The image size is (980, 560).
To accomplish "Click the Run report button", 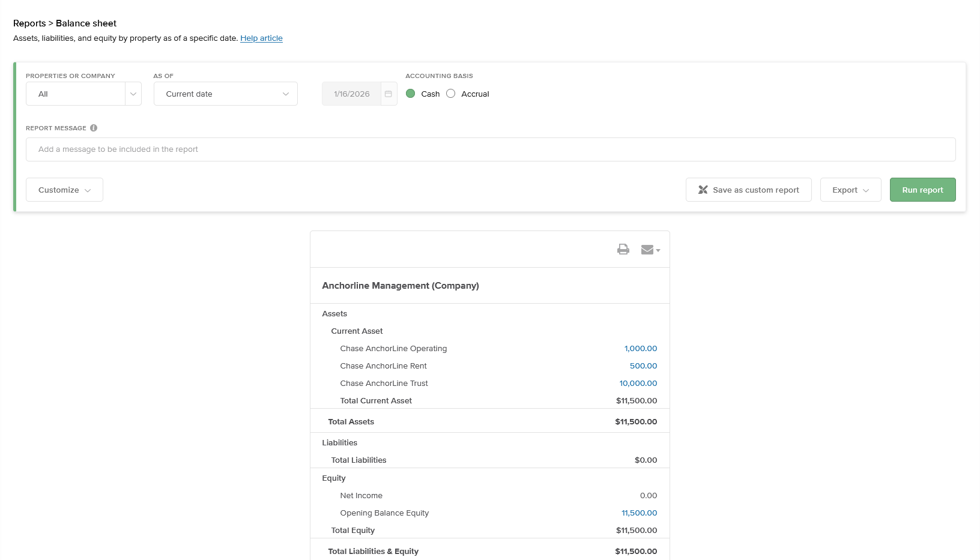I will 922,190.
